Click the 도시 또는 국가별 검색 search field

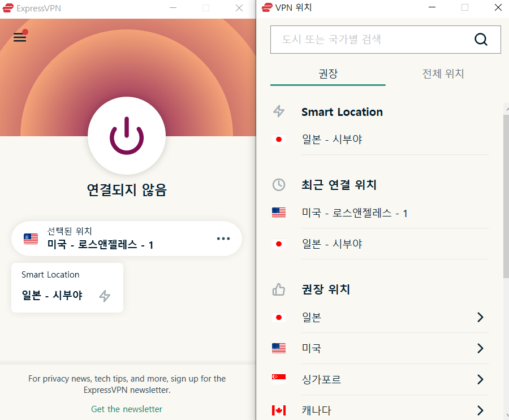tap(385, 40)
